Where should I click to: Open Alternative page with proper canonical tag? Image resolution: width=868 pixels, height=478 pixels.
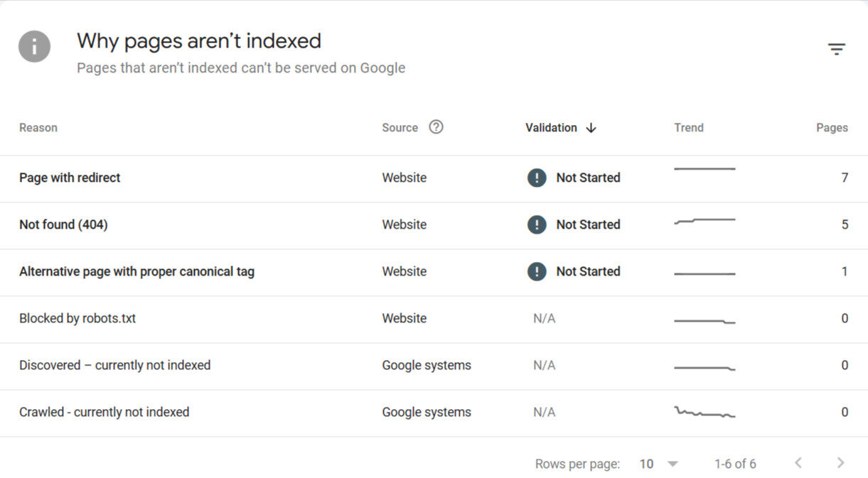pos(136,271)
